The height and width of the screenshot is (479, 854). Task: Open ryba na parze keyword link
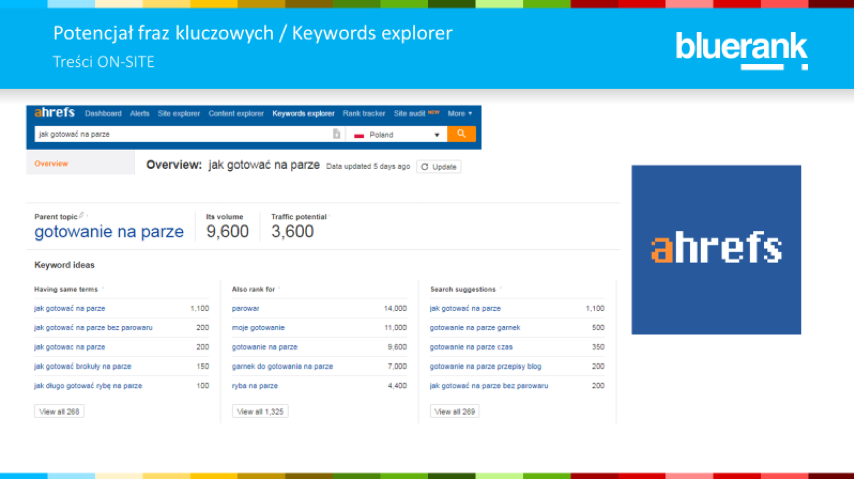click(x=254, y=386)
